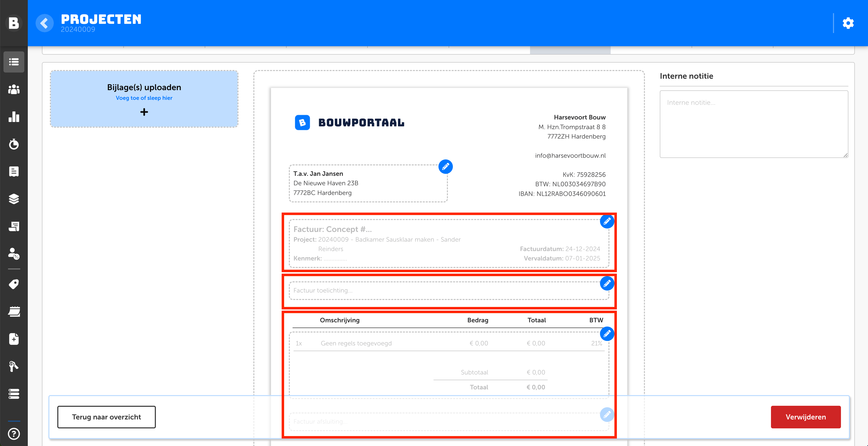Open the document-plus sidebar icon
The height and width of the screenshot is (446, 868).
[14, 339]
